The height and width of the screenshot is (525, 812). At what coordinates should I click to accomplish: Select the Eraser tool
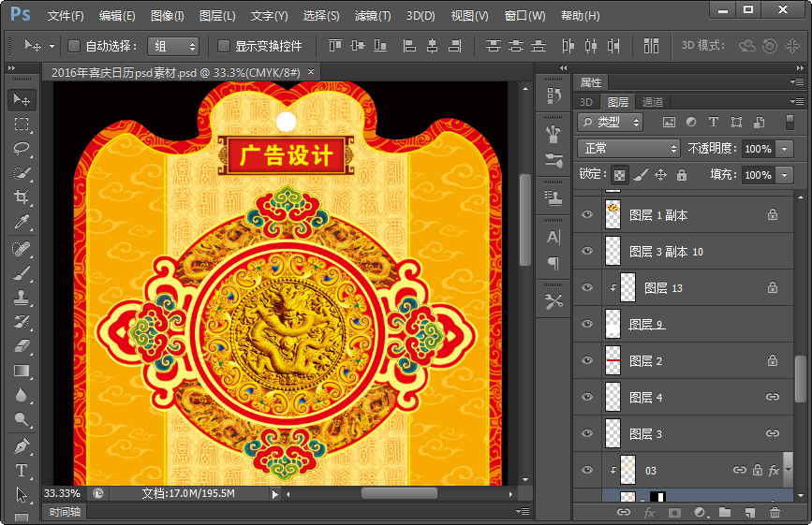pos(22,346)
